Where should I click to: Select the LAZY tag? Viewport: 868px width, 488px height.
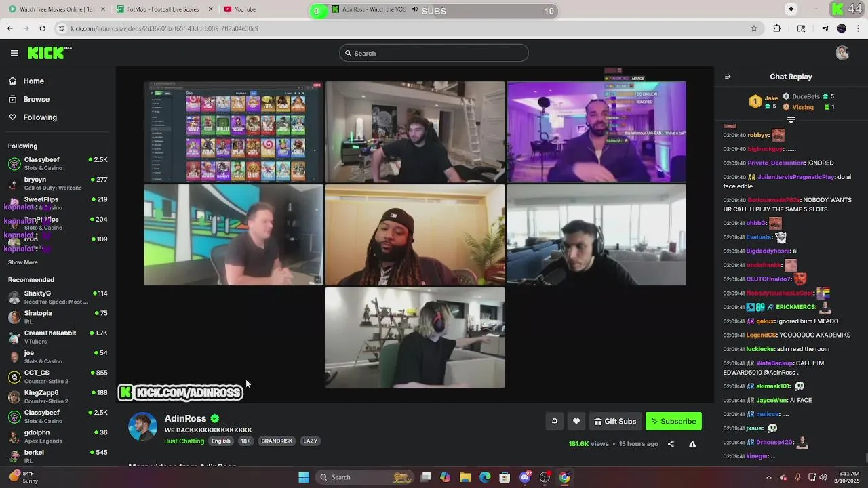click(x=310, y=441)
